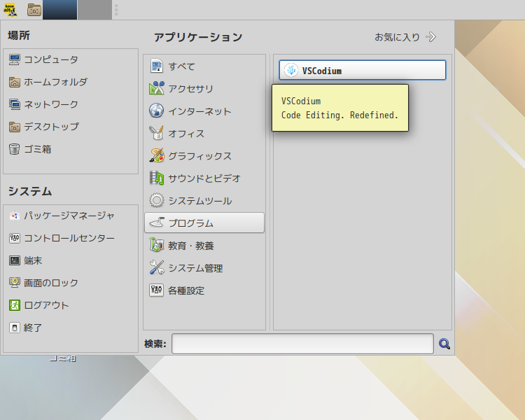Open the オフィス category
This screenshot has height=420, width=525.
tap(204, 134)
